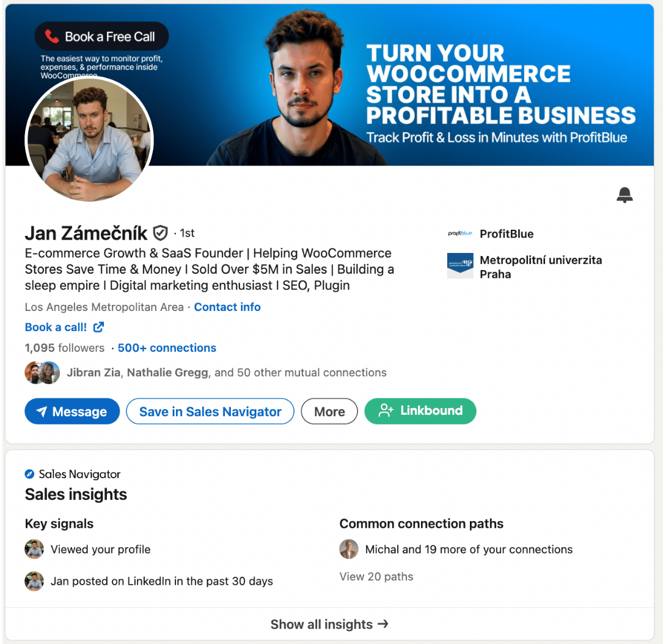Click external link icon next to Book a call
Viewport: 666px width, 644px height.
coord(98,327)
